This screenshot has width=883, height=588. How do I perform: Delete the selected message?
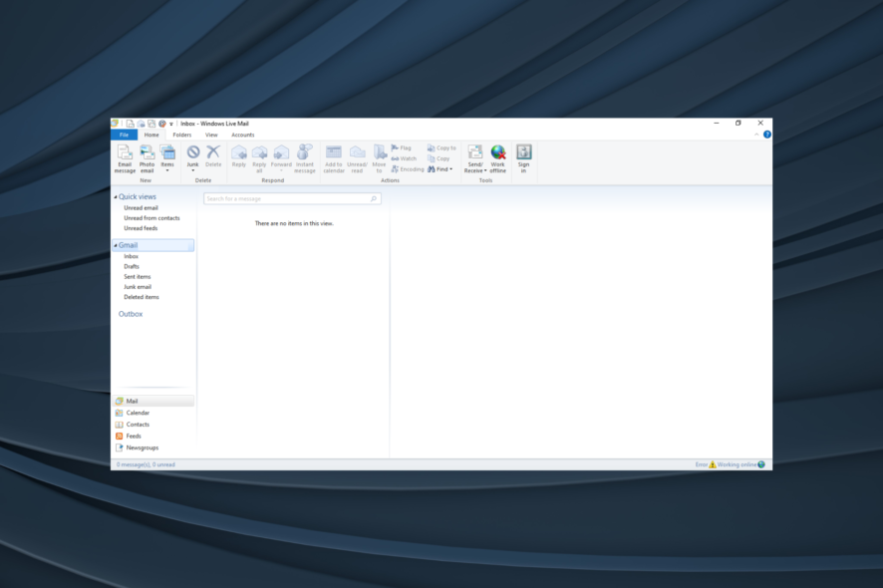click(x=213, y=156)
